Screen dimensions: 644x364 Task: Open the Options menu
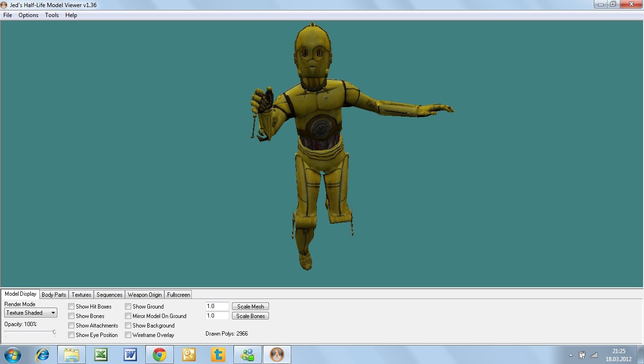(28, 15)
